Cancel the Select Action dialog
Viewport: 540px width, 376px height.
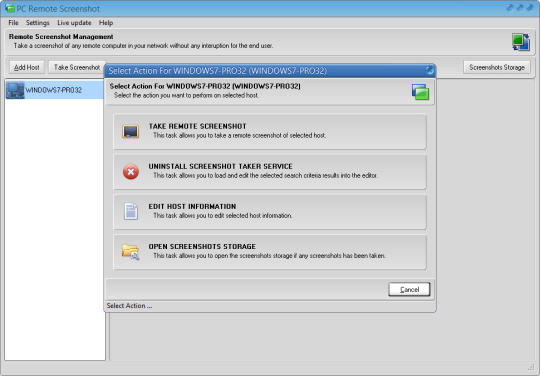(x=409, y=290)
